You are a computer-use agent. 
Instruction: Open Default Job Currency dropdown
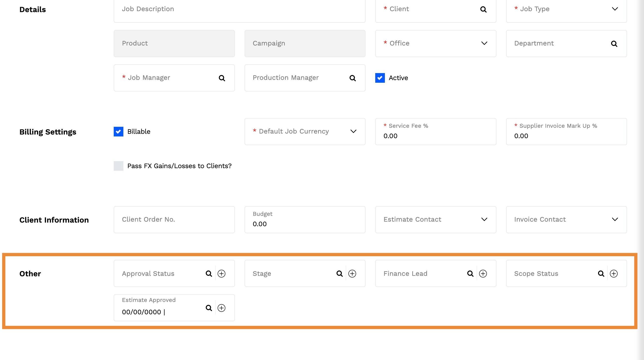coord(353,131)
